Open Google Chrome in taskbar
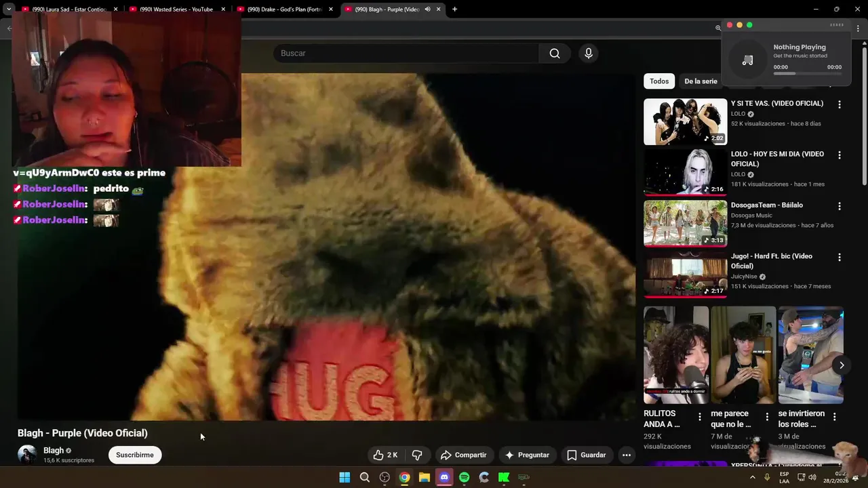868x488 pixels. [404, 477]
